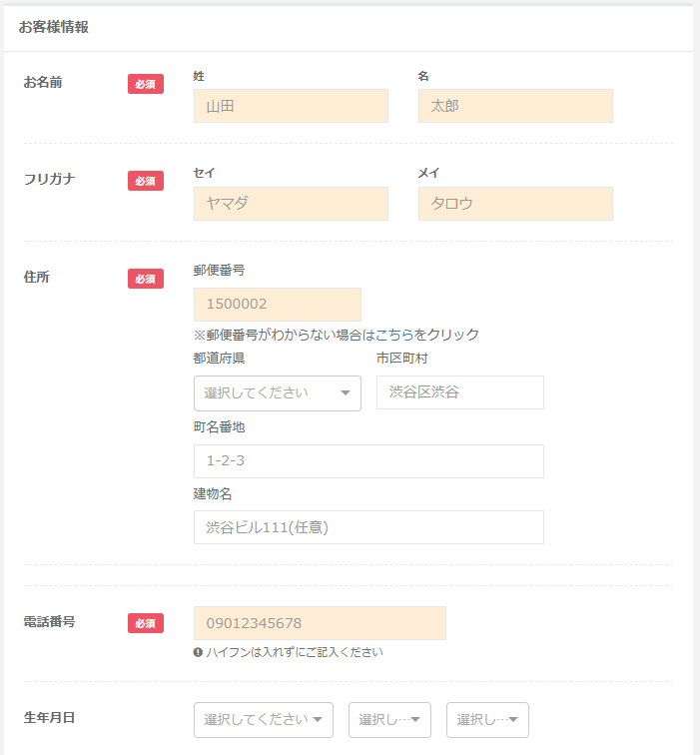
Task: Click the 必須 badge next to フリガナ
Action: (146, 181)
